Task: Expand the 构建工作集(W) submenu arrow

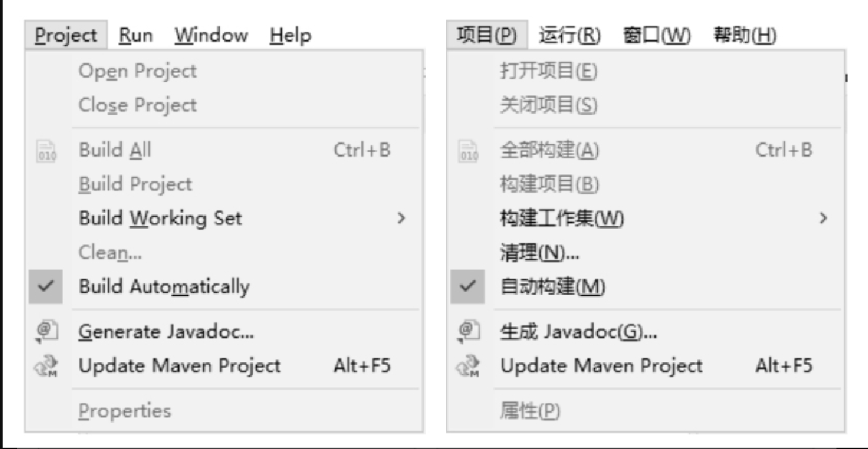Action: pos(823,218)
